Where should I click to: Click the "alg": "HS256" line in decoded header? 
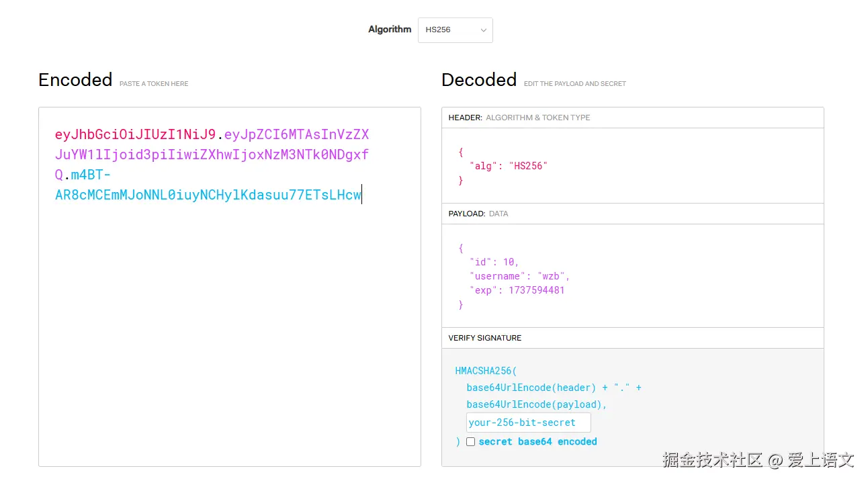coord(509,166)
